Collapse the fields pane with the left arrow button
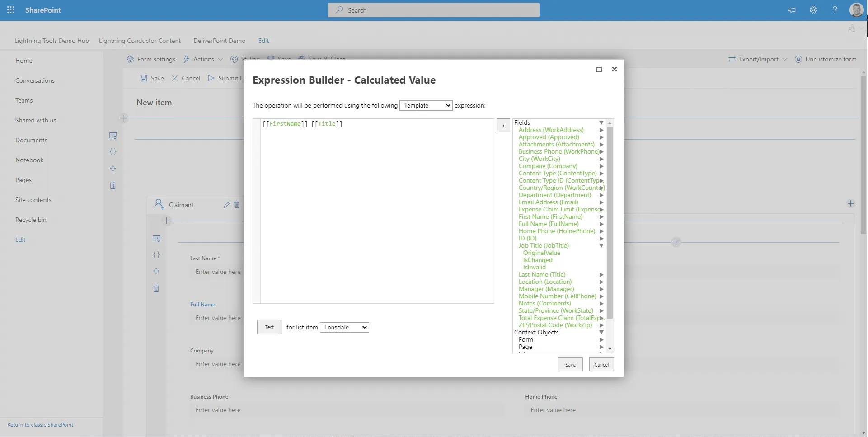The image size is (868, 437). tap(503, 125)
